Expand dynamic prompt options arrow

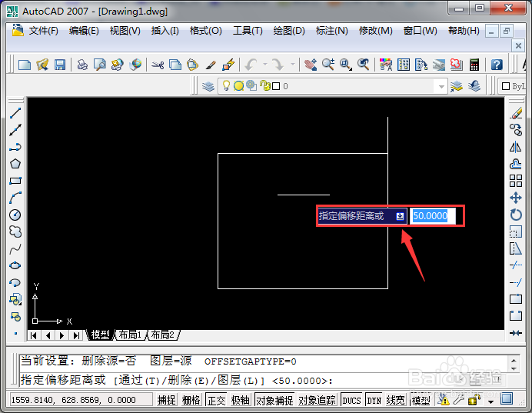coord(400,216)
